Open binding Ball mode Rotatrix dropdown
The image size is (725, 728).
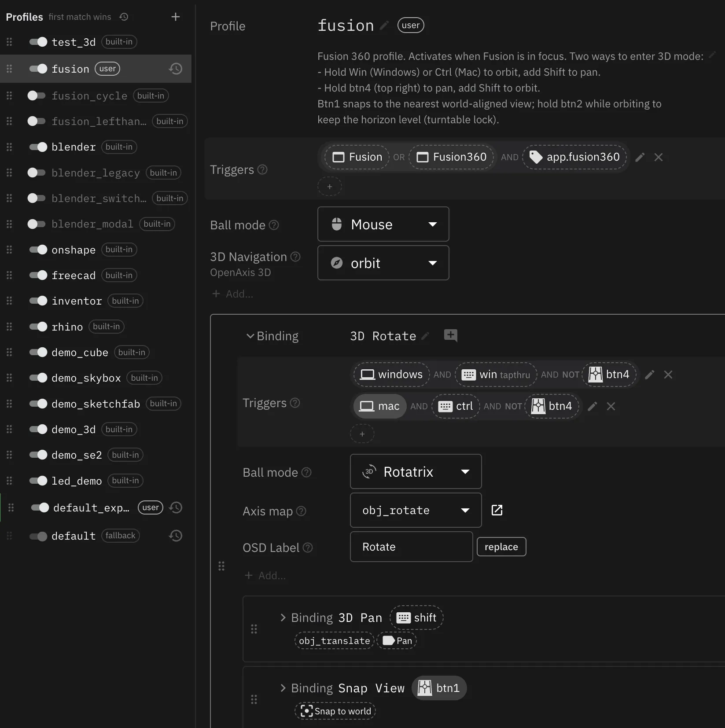416,471
